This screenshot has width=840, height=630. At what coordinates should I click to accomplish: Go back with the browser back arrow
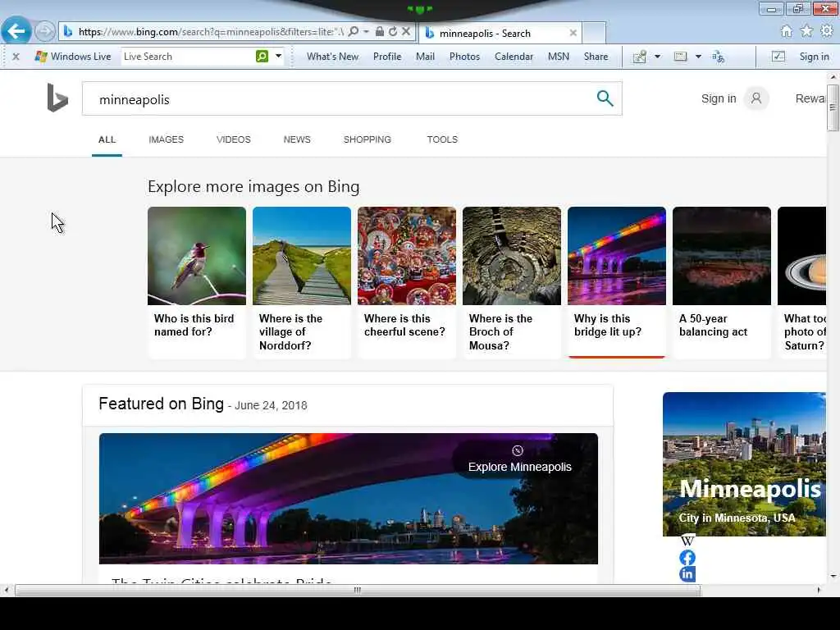(16, 31)
